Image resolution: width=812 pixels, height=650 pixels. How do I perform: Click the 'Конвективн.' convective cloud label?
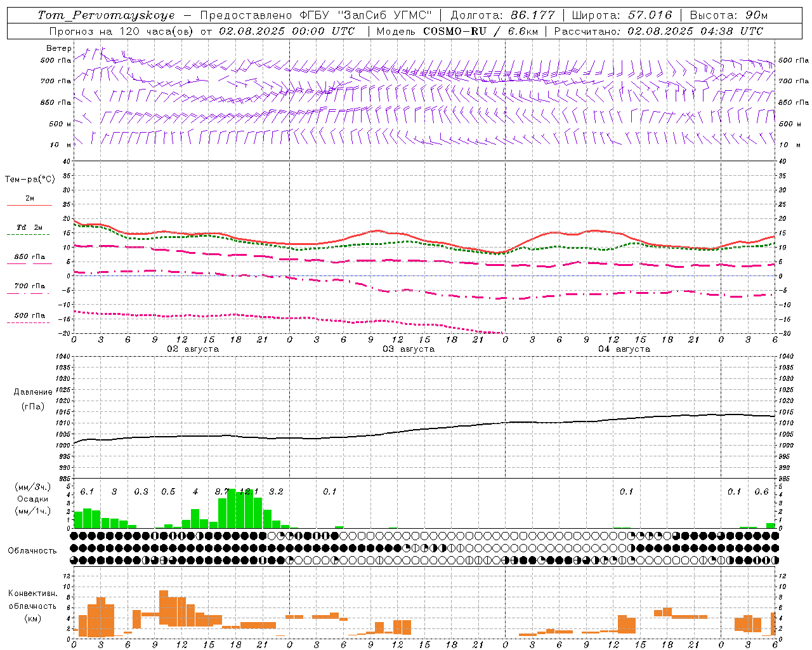[x=33, y=594]
